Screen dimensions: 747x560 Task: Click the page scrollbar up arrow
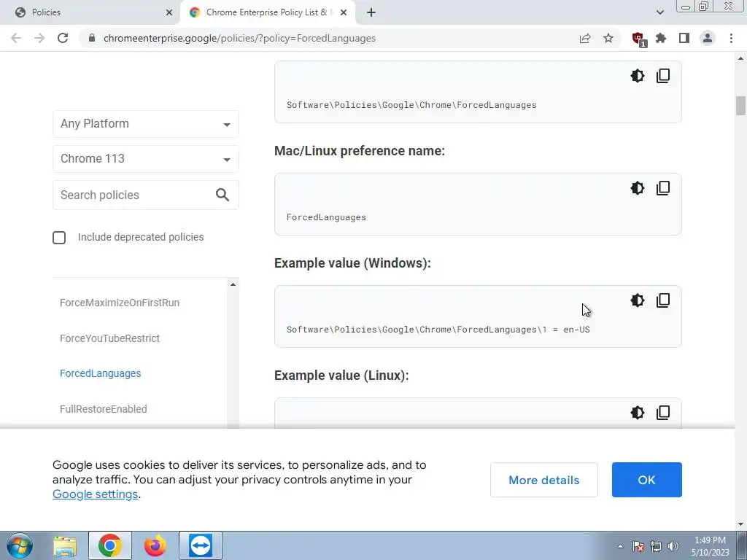[741, 58]
